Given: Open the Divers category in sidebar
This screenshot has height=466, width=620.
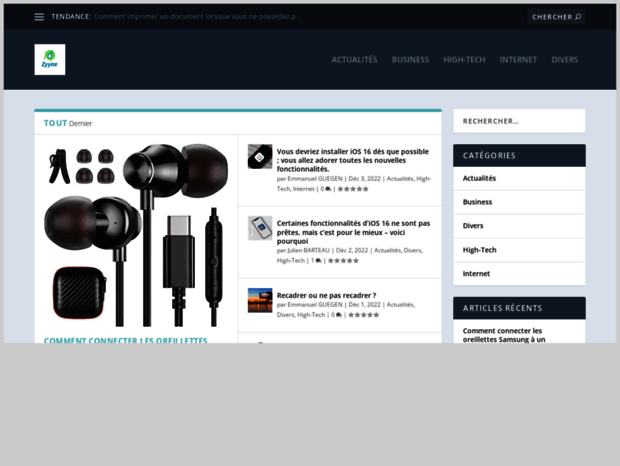Looking at the screenshot, I should click(x=473, y=226).
